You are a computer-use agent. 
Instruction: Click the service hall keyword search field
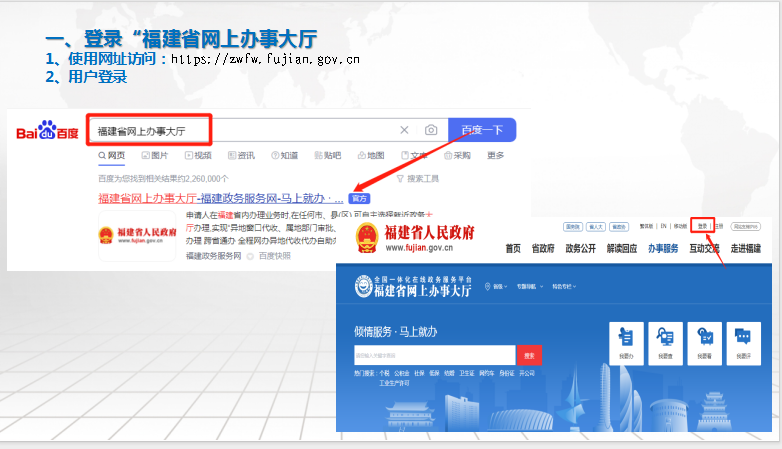pyautogui.click(x=434, y=355)
